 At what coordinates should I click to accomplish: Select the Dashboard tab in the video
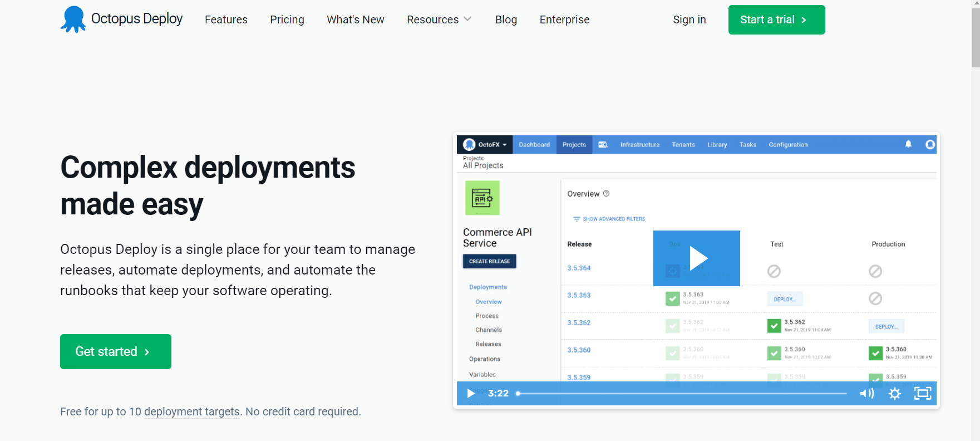534,145
